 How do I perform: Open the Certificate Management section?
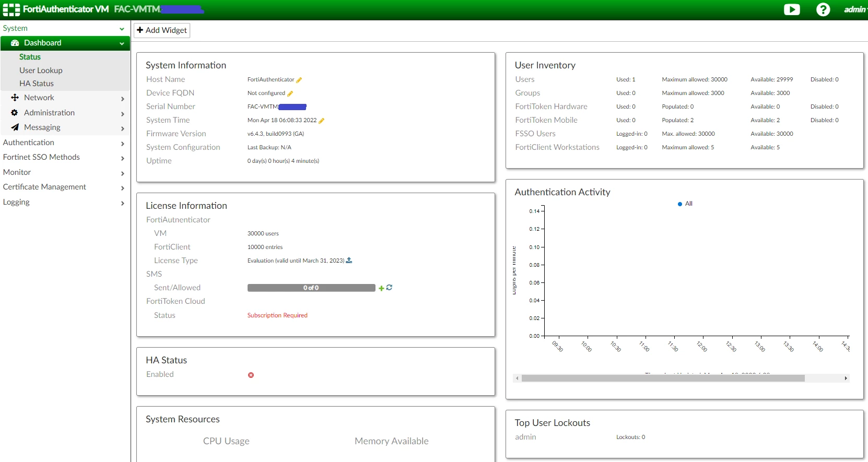44,186
